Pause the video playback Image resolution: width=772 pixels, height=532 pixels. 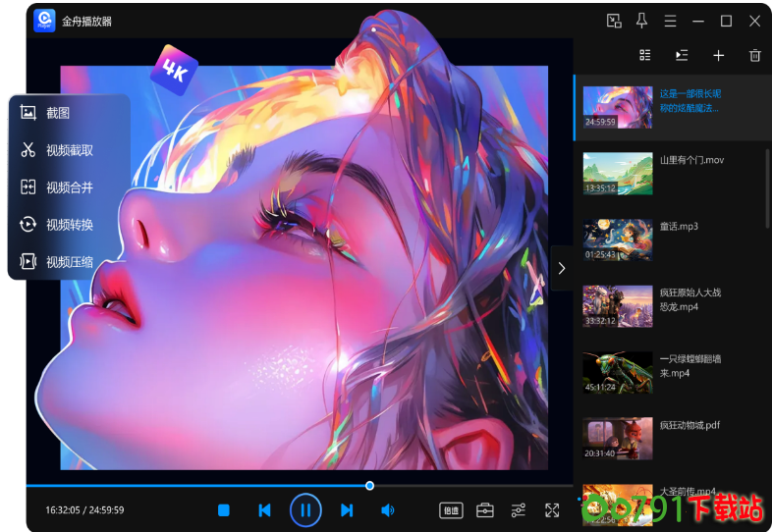(305, 510)
